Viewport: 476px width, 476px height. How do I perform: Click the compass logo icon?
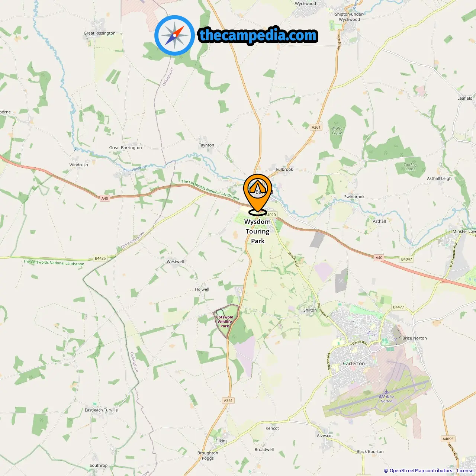(175, 36)
